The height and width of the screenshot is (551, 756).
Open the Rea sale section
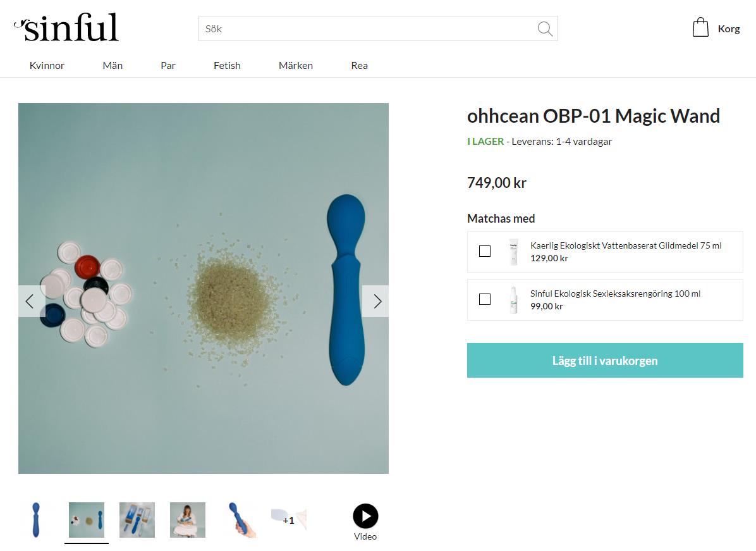point(359,66)
